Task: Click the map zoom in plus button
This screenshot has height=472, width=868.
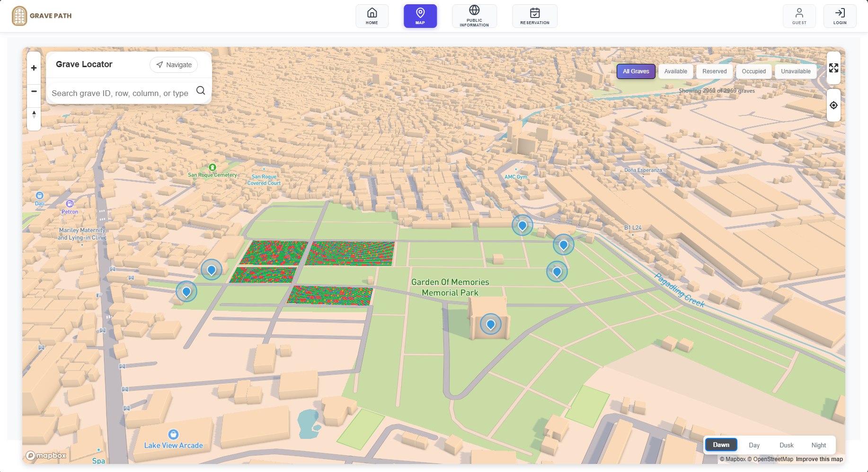Action: (34, 68)
